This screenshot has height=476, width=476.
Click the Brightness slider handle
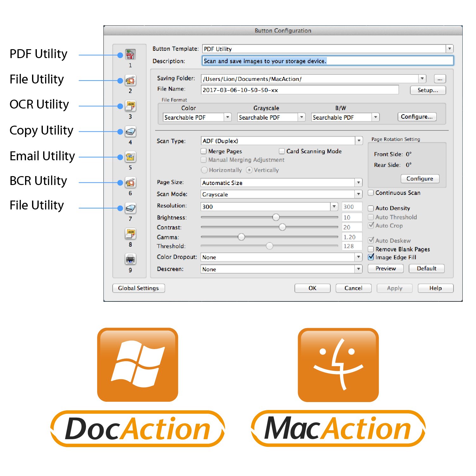coord(276,217)
